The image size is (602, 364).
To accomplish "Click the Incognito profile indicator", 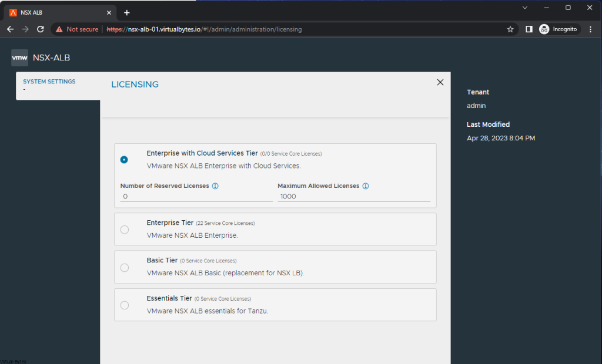I will point(558,29).
